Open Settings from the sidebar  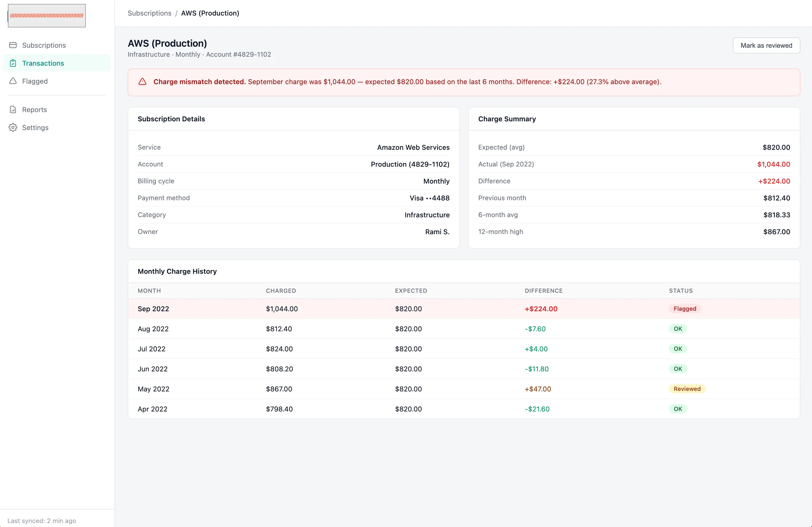(x=57, y=128)
